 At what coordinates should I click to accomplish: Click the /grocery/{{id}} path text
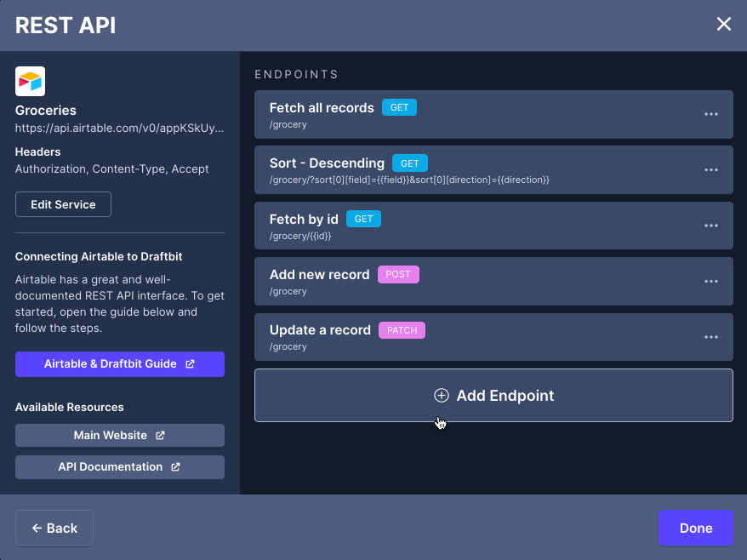(300, 236)
